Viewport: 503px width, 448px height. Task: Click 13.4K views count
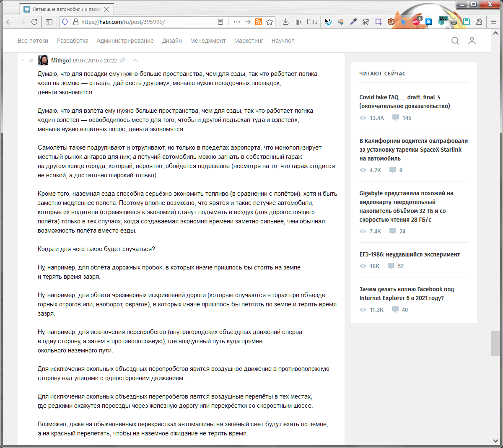[x=372, y=118]
